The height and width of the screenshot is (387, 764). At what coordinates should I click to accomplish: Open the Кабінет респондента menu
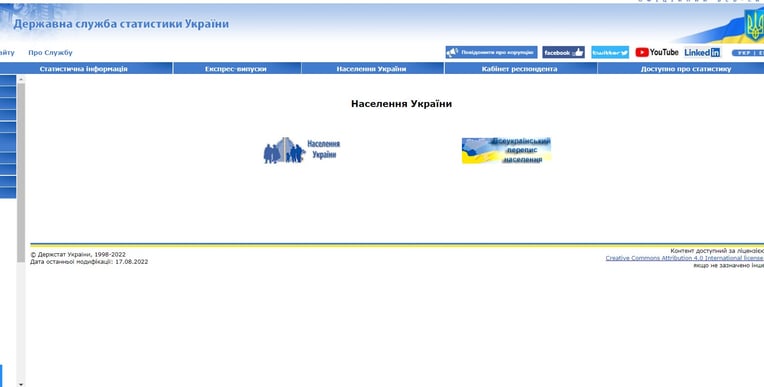pos(520,69)
